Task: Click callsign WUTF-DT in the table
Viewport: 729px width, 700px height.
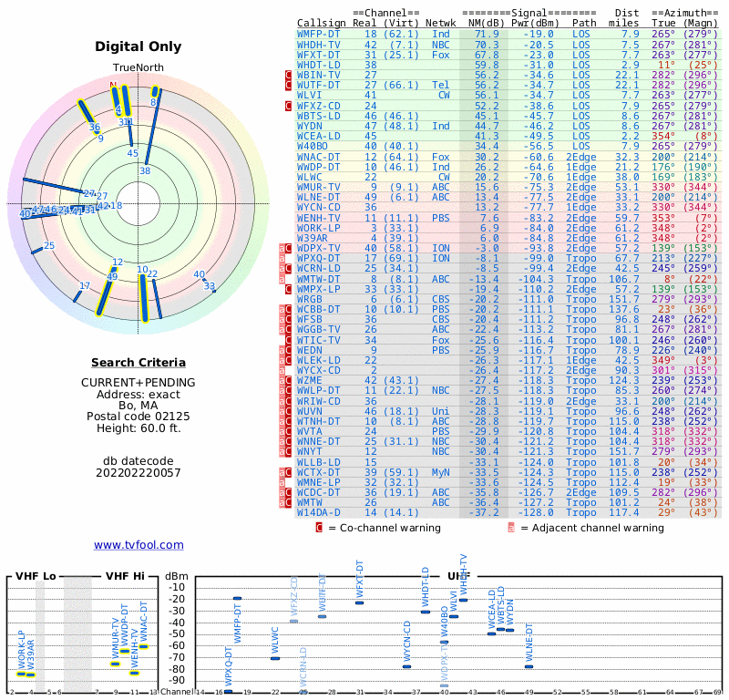Action: click(318, 85)
